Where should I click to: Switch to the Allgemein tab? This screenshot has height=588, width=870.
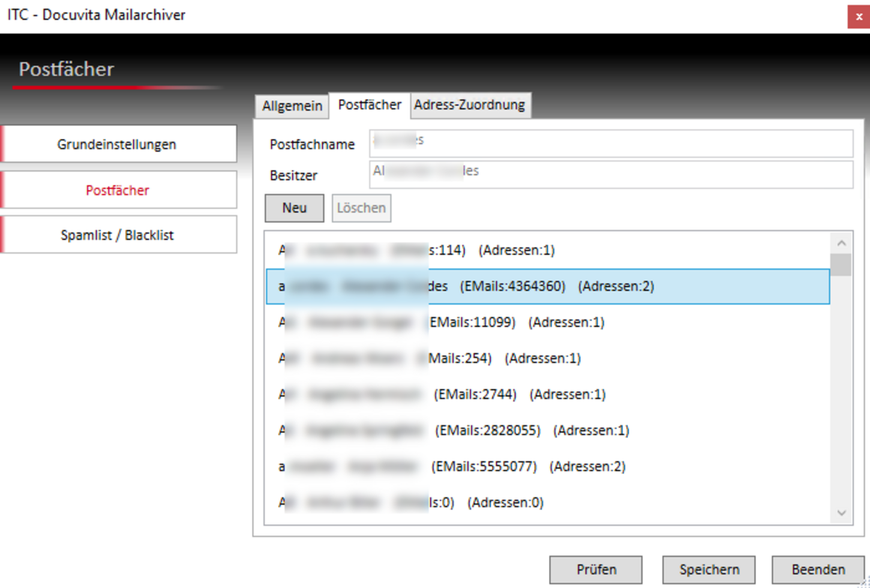[x=292, y=106]
